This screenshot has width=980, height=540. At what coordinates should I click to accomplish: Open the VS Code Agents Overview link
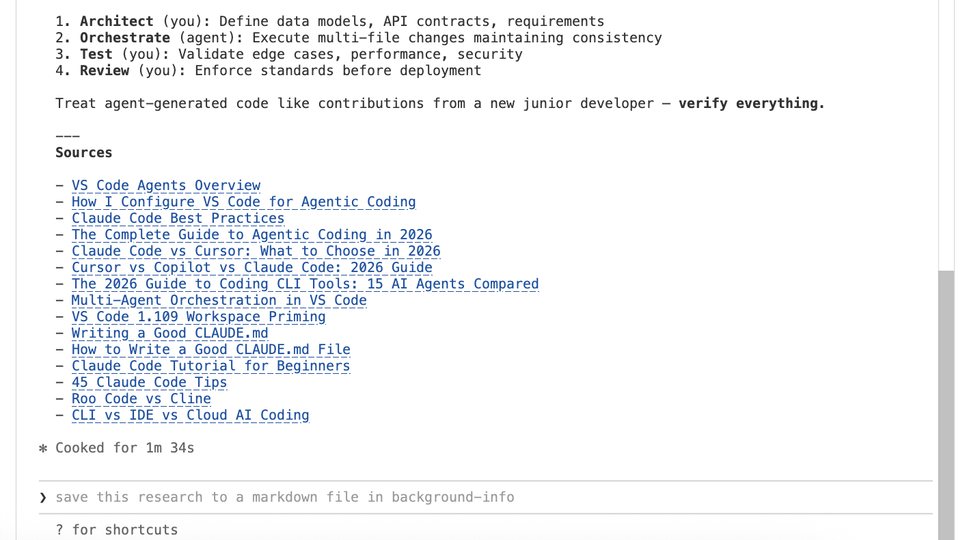coord(165,185)
